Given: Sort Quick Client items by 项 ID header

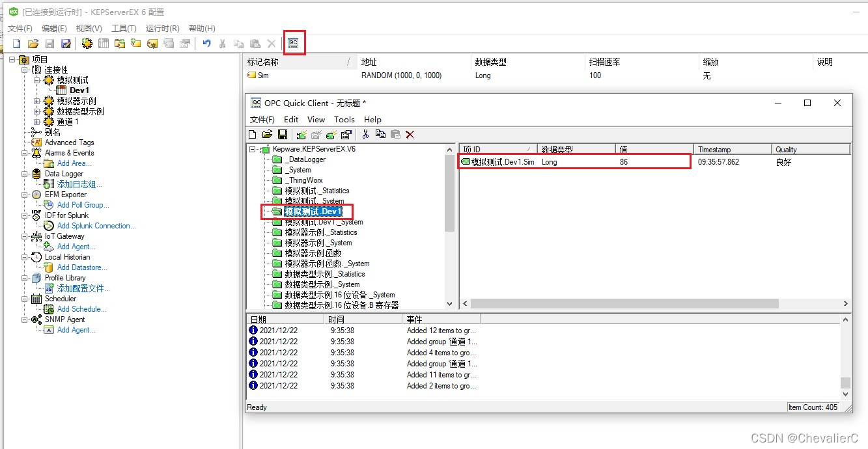Looking at the screenshot, I should pyautogui.click(x=498, y=149).
